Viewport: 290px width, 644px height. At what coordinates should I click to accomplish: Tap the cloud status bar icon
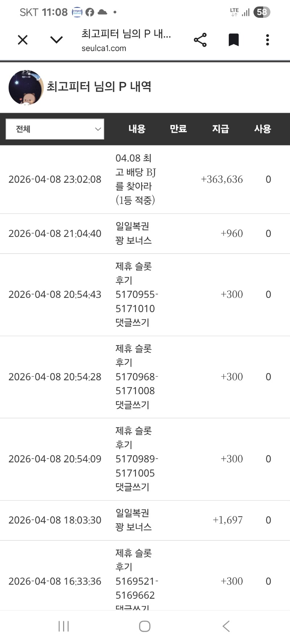pyautogui.click(x=102, y=12)
